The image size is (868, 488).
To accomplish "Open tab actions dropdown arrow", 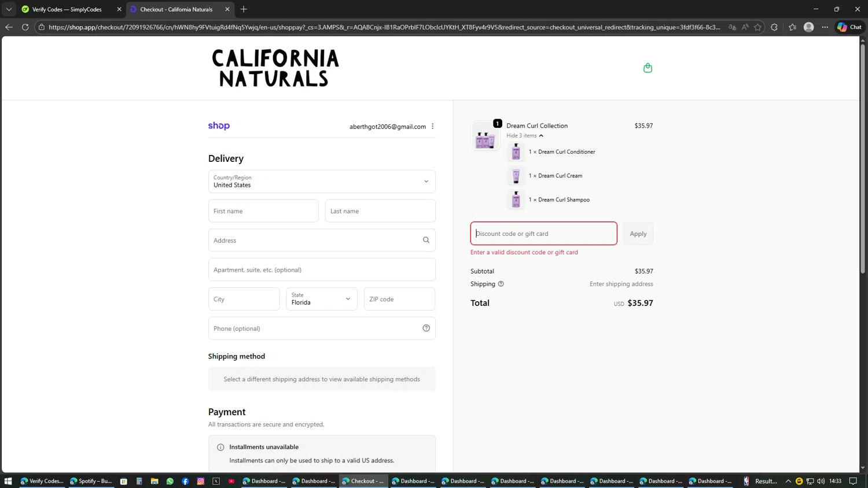I will click(9, 9).
